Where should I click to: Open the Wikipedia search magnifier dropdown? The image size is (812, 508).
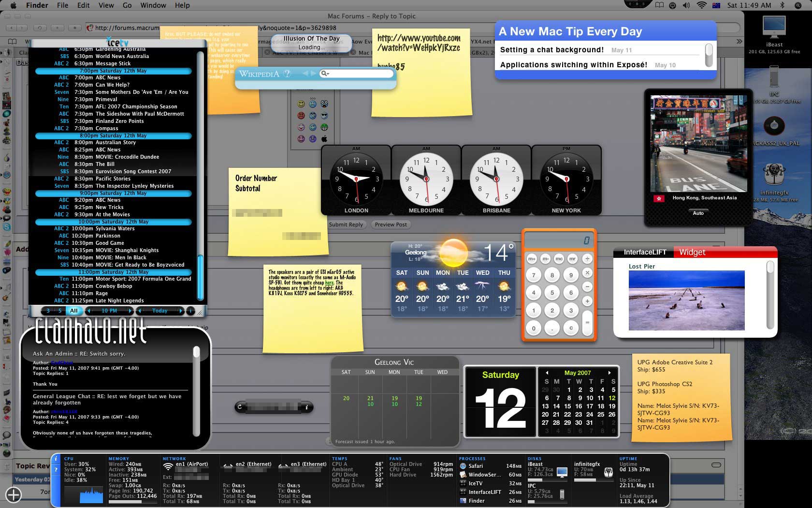(325, 74)
